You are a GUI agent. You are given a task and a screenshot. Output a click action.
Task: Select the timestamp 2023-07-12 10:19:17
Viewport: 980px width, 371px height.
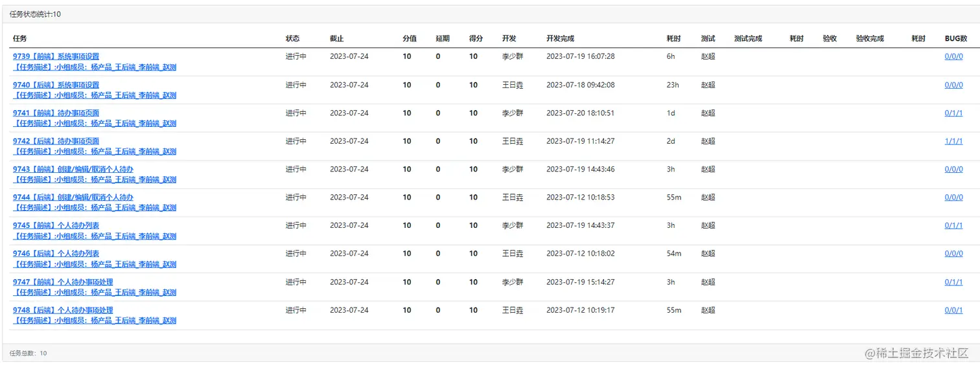coord(581,310)
